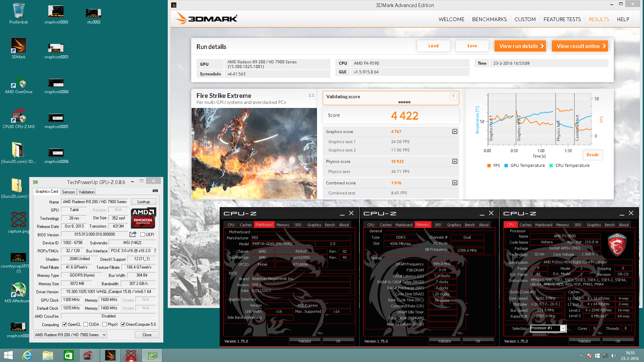This screenshot has width=644, height=362.
Task: Click the blue GPU Temperature legend swatch
Action: tap(506, 166)
